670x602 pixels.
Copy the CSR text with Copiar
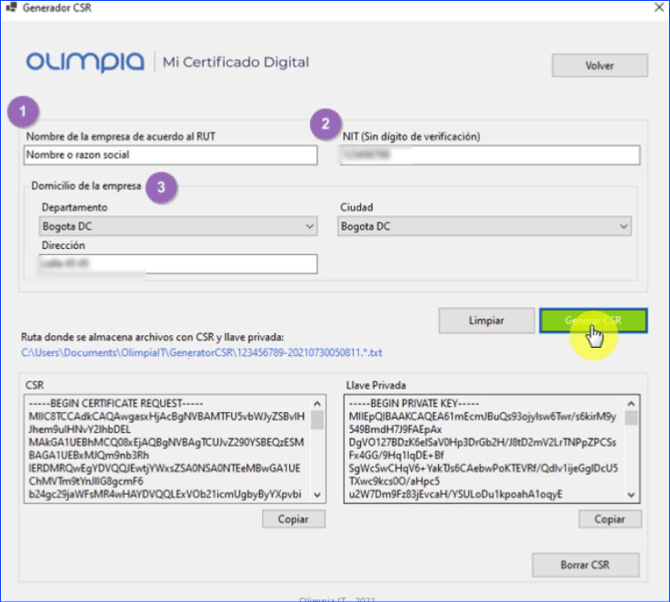[294, 519]
